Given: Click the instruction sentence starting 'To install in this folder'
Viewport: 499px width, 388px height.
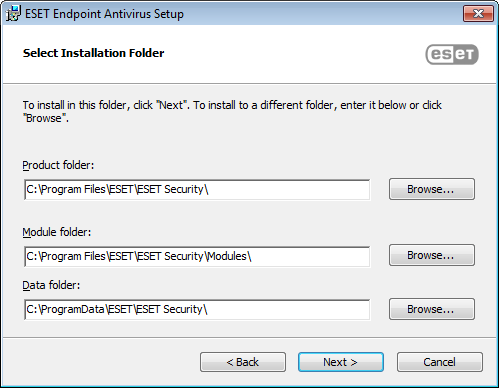Looking at the screenshot, I should (232, 111).
